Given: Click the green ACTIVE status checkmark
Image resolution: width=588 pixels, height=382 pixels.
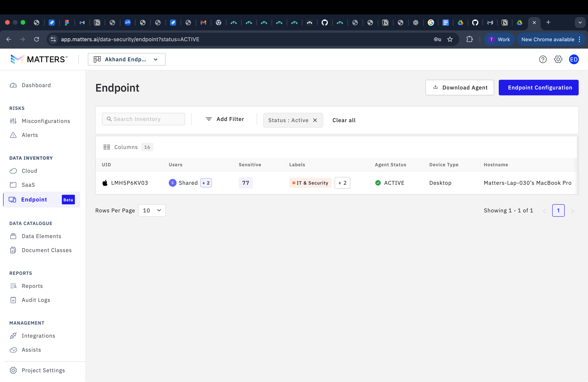Looking at the screenshot, I should (378, 183).
